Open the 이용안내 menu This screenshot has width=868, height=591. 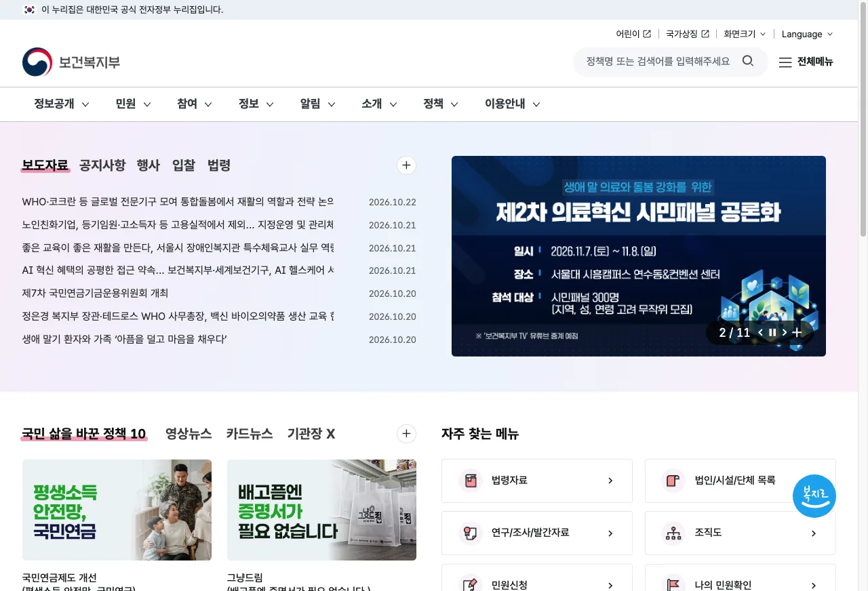[512, 104]
